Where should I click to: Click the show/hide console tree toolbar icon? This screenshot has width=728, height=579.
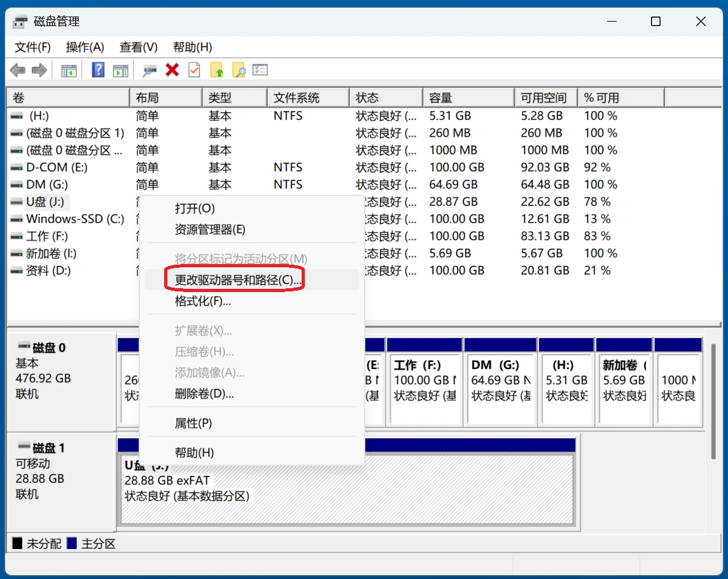[x=69, y=70]
